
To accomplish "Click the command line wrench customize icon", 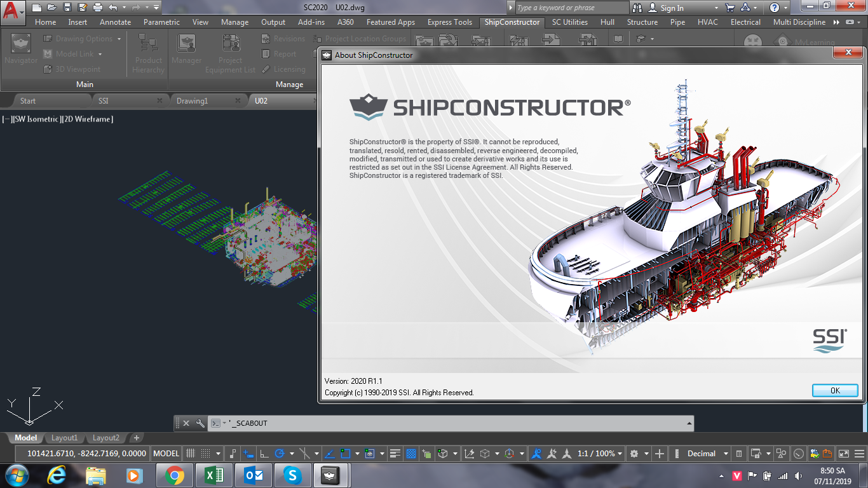I will pyautogui.click(x=200, y=423).
